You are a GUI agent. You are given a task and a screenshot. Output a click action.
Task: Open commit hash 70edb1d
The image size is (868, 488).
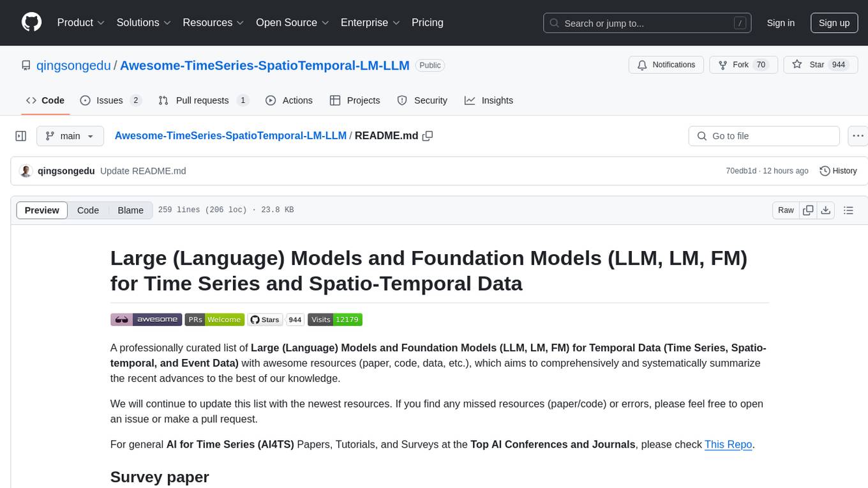click(x=741, y=171)
